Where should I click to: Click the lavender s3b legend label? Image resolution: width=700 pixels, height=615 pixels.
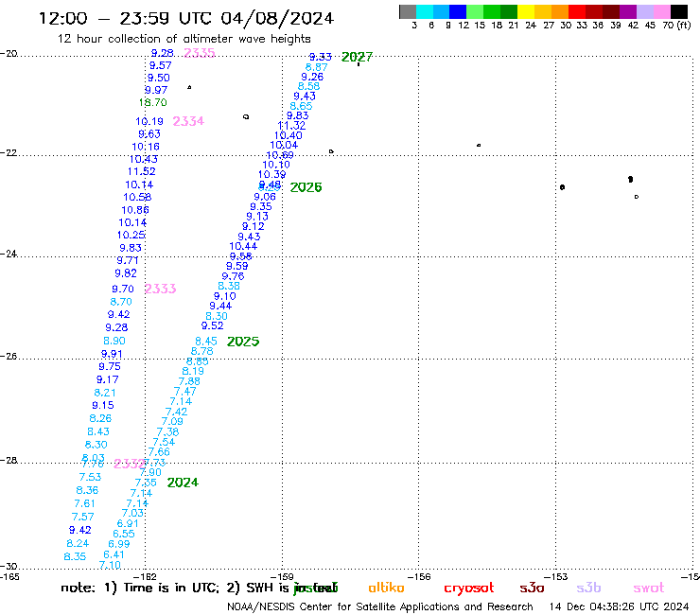(x=588, y=588)
